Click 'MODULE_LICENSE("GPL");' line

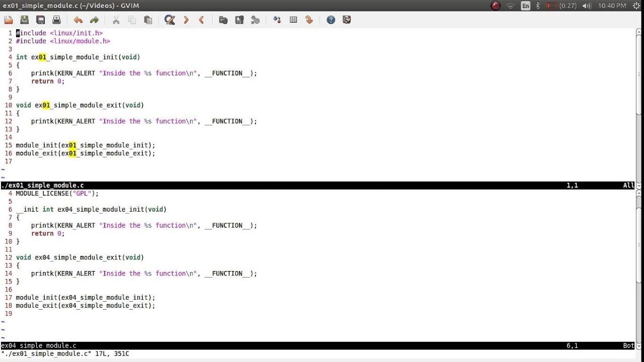(x=57, y=194)
